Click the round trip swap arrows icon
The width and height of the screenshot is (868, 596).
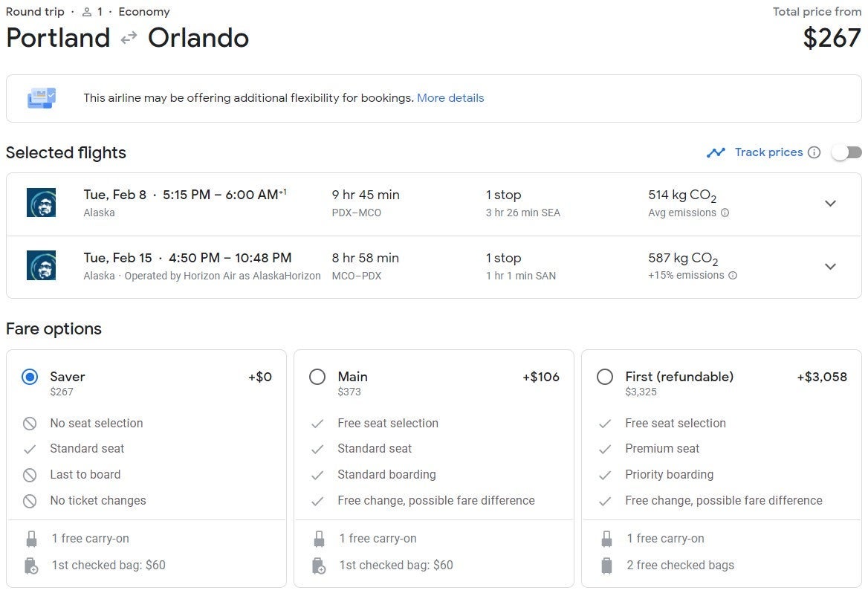(x=129, y=38)
